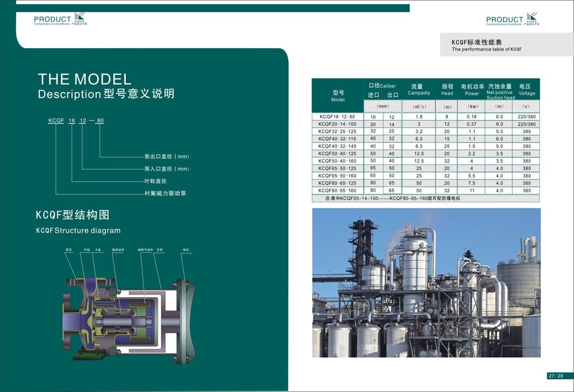Screen dimensions: 574x392
Task: Select the KCQF16-12-80 model row cell
Action: click(x=337, y=116)
